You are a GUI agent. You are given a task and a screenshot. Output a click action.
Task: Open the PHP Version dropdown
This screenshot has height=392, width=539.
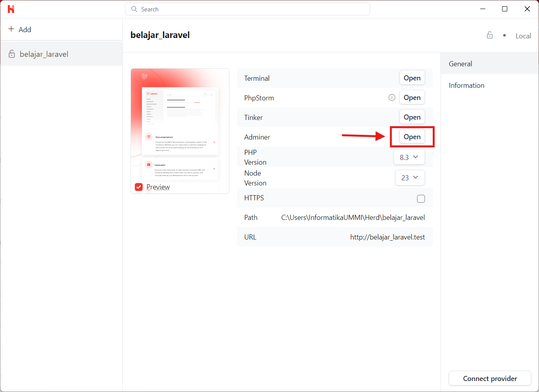409,157
